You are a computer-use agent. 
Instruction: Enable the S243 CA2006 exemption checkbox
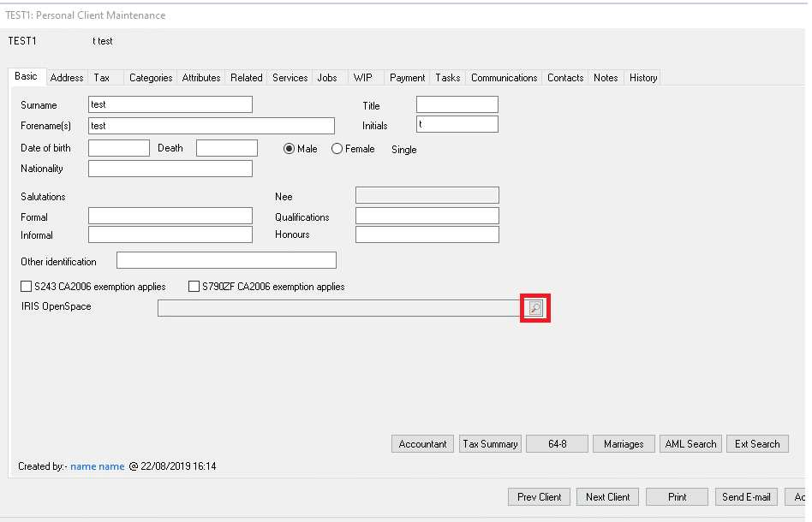pyautogui.click(x=27, y=286)
